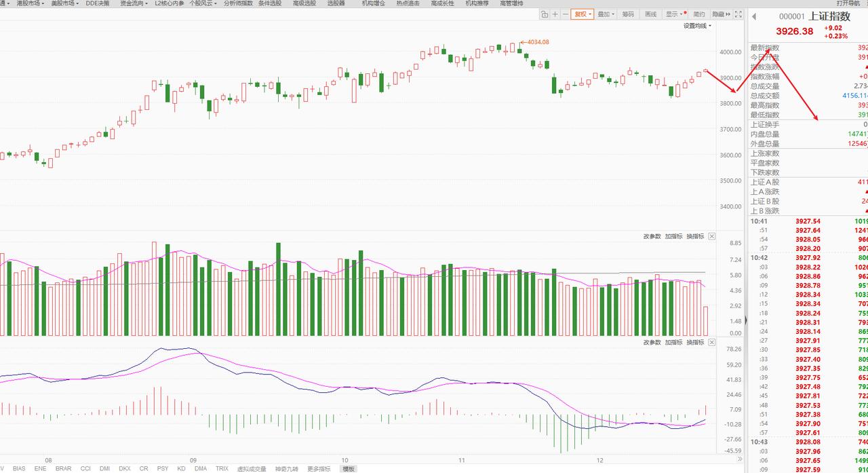Open 高管增持 menu item
The width and height of the screenshot is (868, 473).
point(511,3)
